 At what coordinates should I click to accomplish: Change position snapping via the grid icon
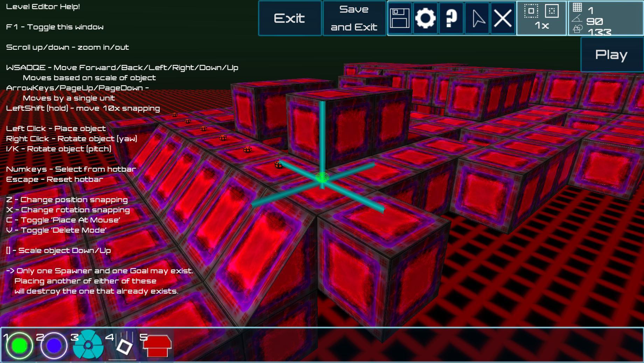click(577, 7)
